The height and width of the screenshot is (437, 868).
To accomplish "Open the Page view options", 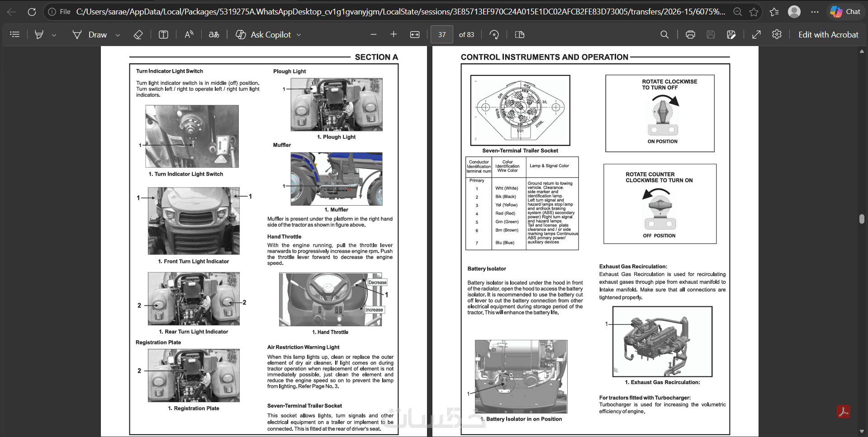I will coord(520,34).
